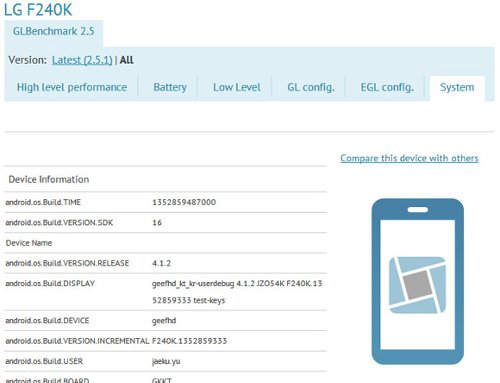Click the LG F240K page title

pyautogui.click(x=38, y=9)
